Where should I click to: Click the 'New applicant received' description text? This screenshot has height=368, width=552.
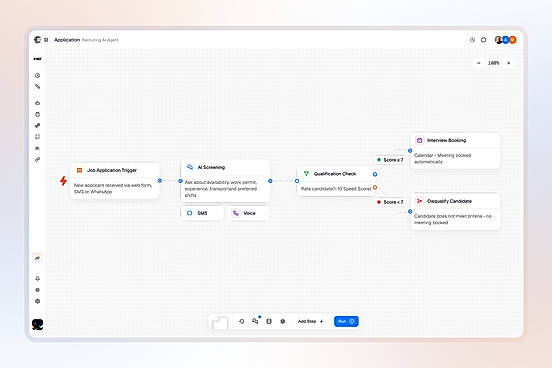(x=113, y=188)
